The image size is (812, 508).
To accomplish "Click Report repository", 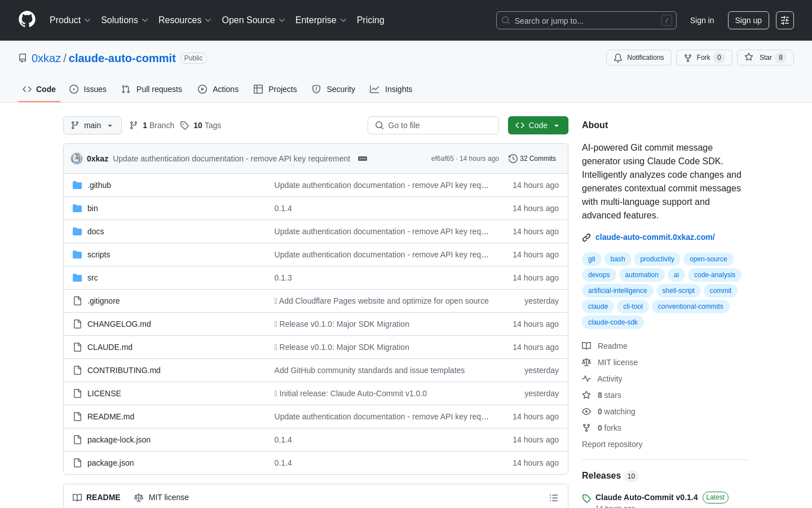I will point(612,444).
